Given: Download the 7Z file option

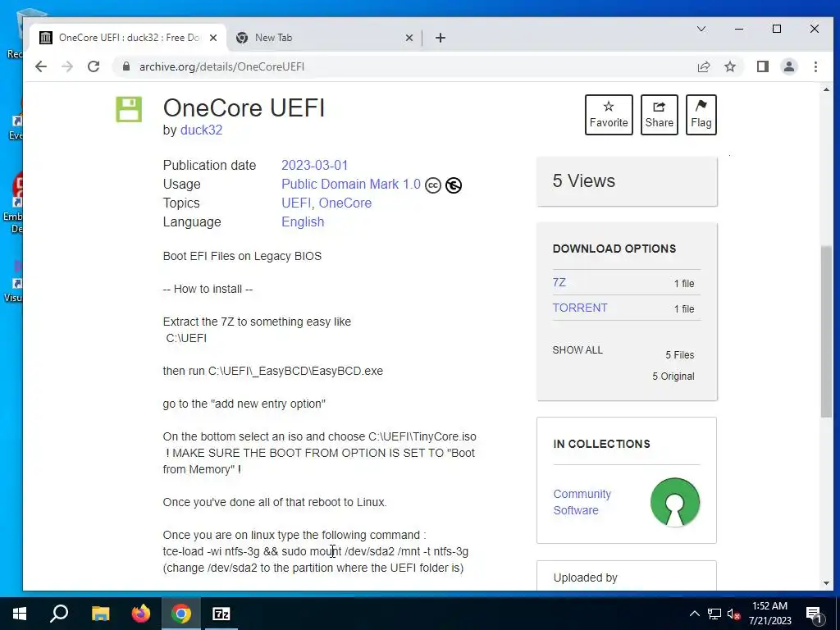Looking at the screenshot, I should [559, 282].
